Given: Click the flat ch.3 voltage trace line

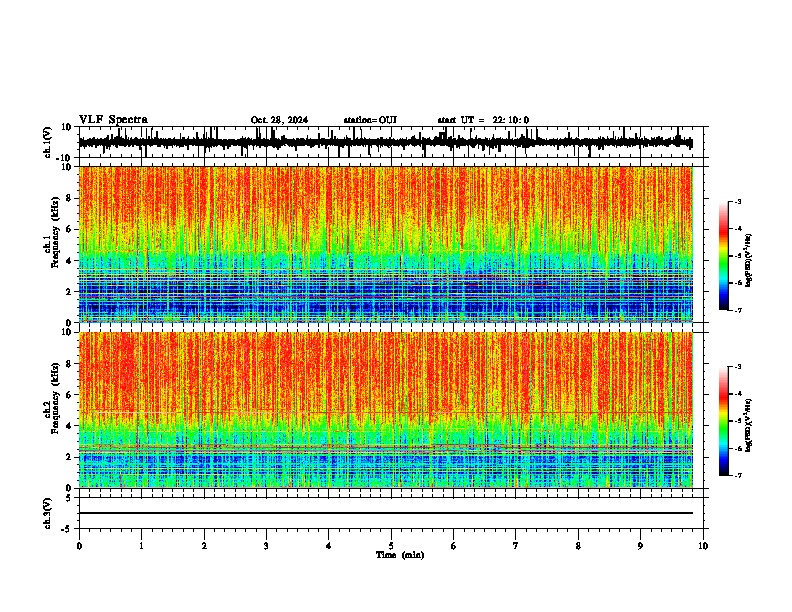Looking at the screenshot, I should pyautogui.click(x=385, y=513).
